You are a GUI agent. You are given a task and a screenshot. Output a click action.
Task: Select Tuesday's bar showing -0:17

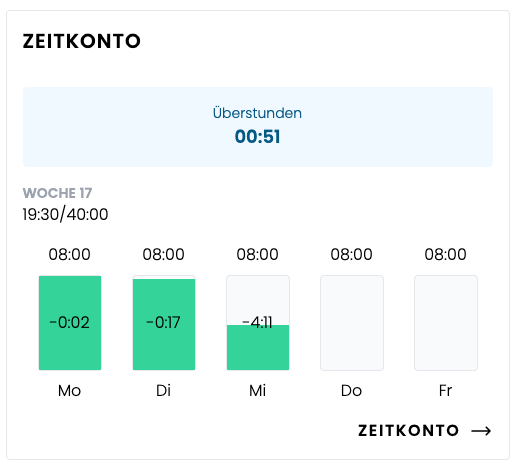(x=164, y=323)
